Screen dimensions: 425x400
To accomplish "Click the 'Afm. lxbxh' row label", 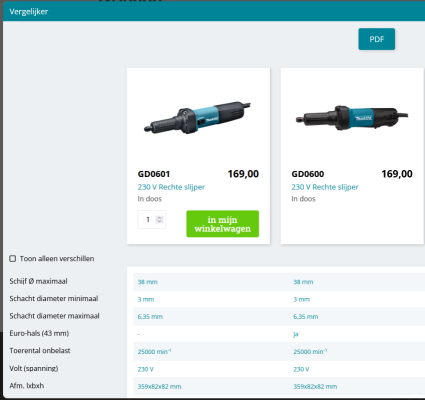I will point(27,386).
